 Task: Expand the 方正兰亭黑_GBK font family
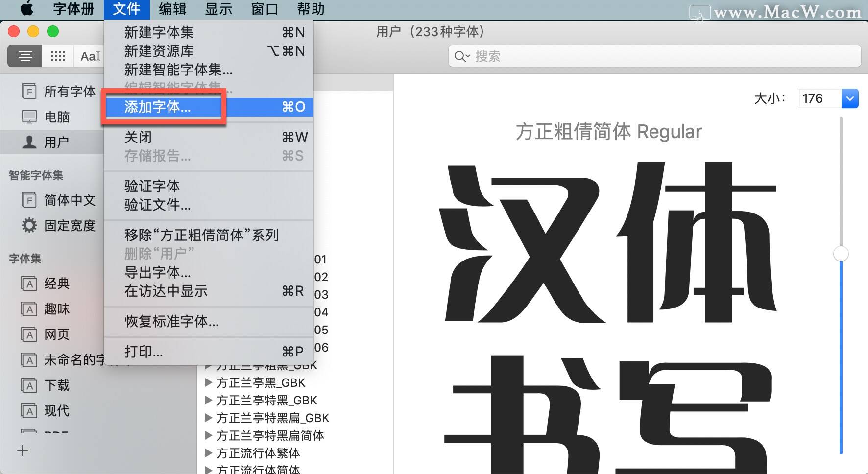[x=209, y=382]
